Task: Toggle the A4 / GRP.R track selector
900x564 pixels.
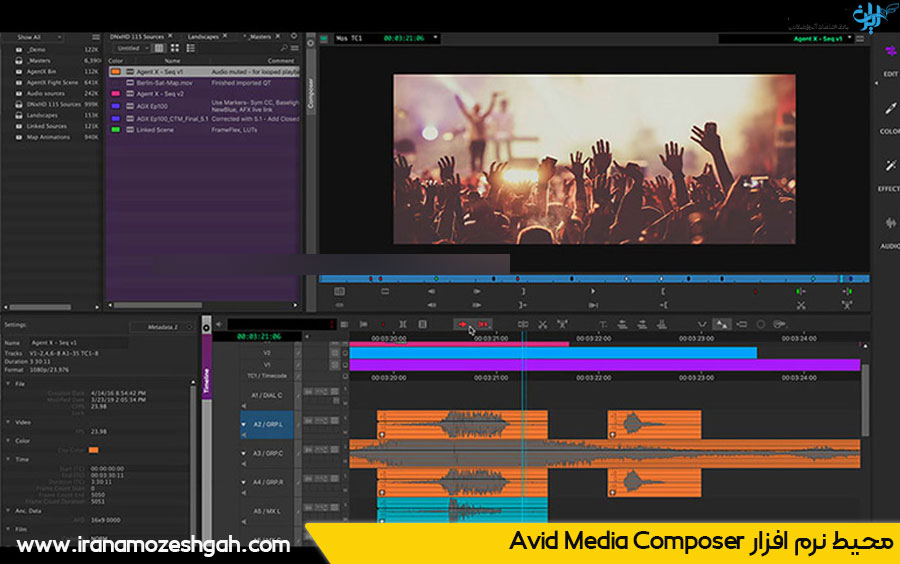Action: click(267, 483)
